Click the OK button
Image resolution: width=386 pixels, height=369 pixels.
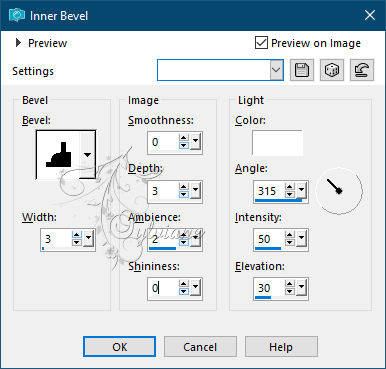(x=119, y=347)
